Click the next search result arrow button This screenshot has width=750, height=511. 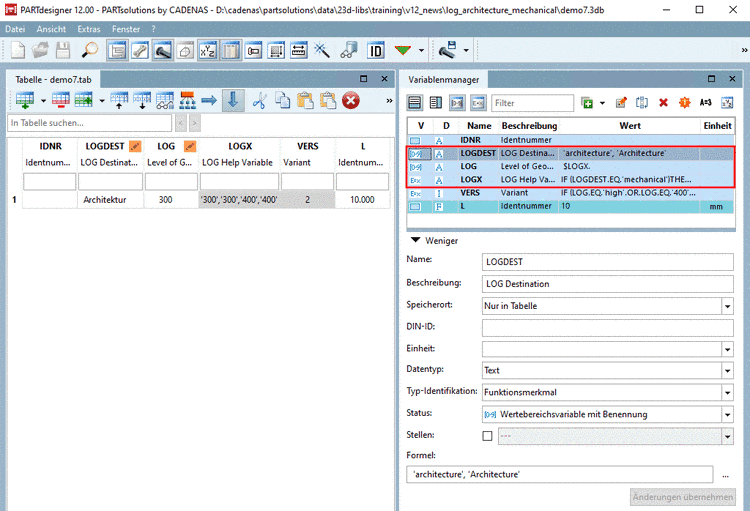coord(195,123)
